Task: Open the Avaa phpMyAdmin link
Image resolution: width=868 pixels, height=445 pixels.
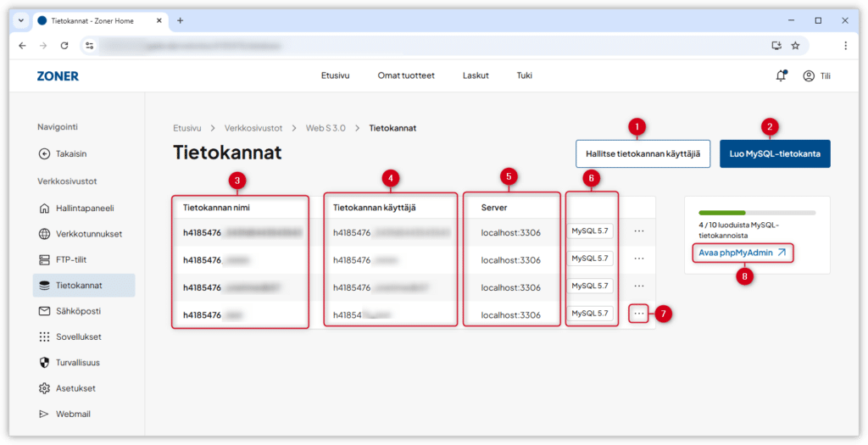Action: pos(743,253)
